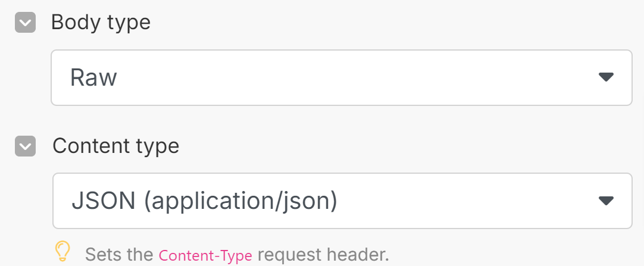Open the JSON (application/json) combo box
Image resolution: width=644 pixels, height=266 pixels.
pos(342,201)
